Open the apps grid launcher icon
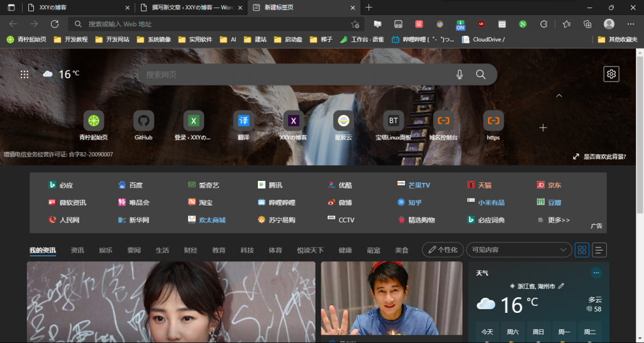 (25, 74)
